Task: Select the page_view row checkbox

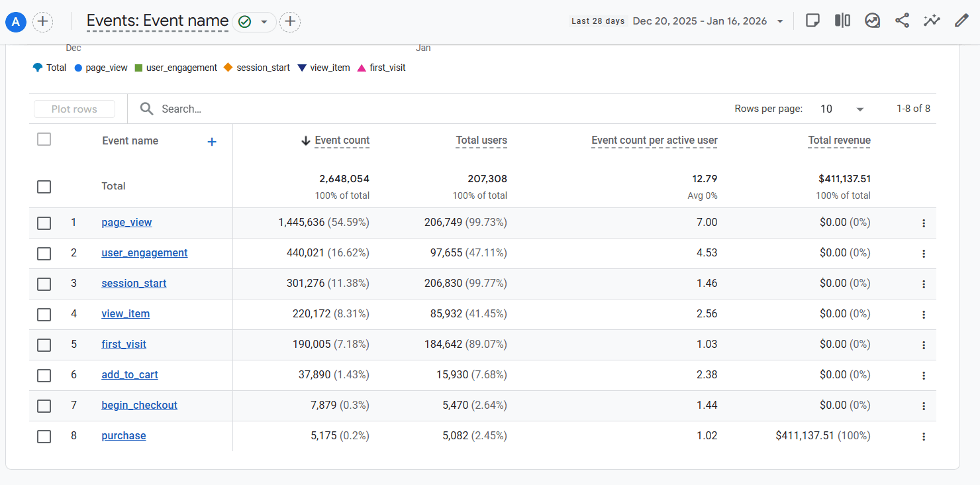Action: click(x=44, y=223)
